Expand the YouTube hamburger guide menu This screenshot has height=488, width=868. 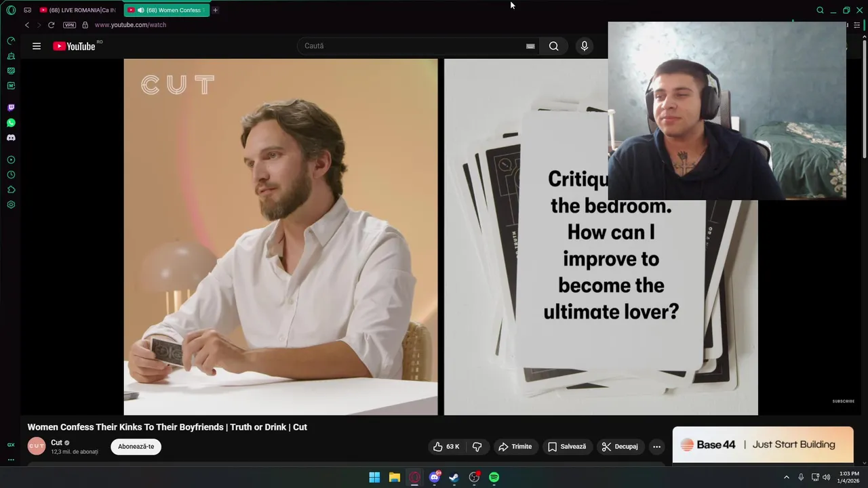pyautogui.click(x=37, y=46)
